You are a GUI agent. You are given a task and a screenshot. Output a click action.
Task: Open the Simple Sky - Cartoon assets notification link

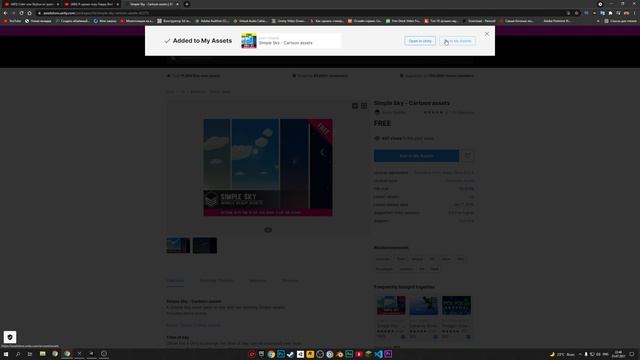click(285, 42)
